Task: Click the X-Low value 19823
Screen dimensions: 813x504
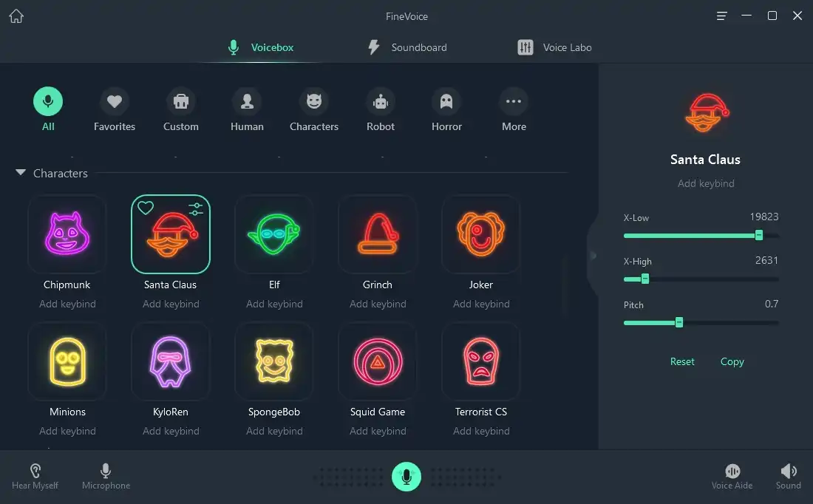Action: click(x=763, y=217)
